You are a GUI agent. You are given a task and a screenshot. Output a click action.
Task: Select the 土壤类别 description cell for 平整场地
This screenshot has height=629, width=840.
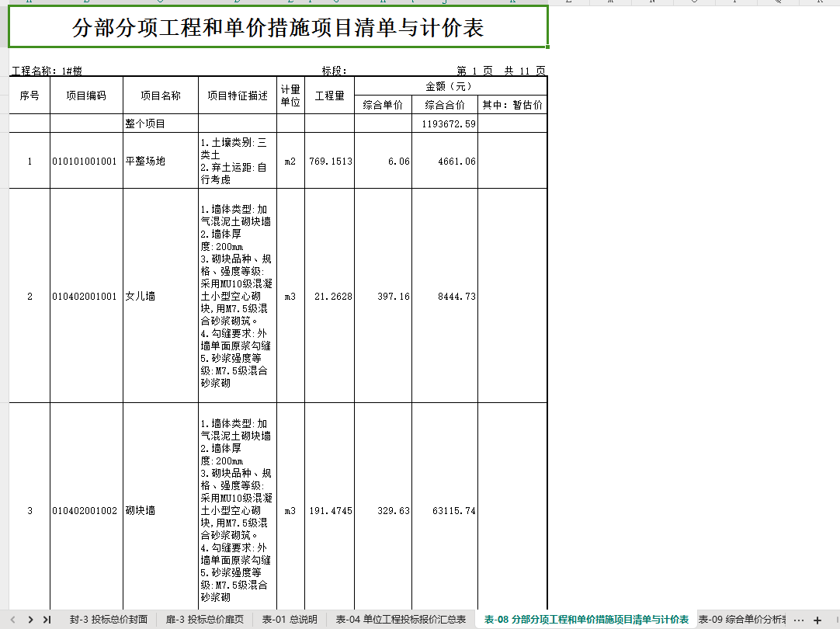(x=238, y=161)
